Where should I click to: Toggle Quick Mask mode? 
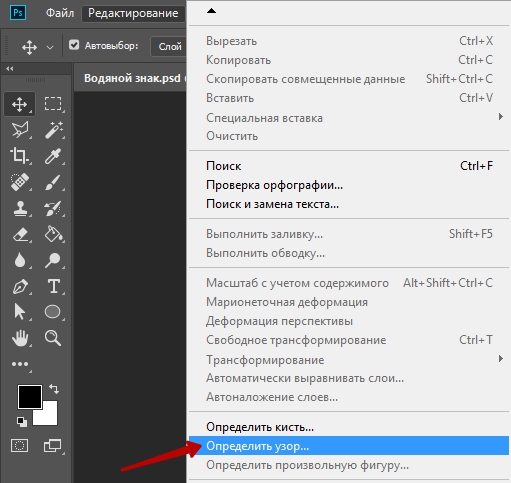click(x=19, y=445)
